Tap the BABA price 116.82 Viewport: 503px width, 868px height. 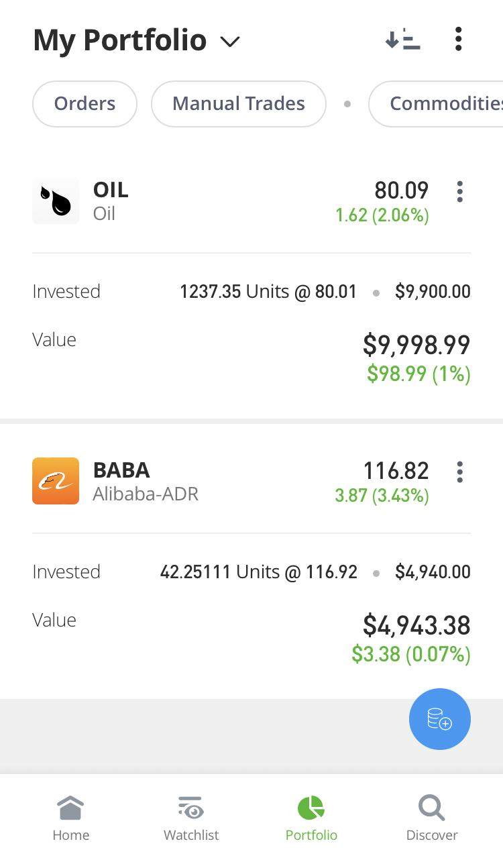(x=396, y=471)
